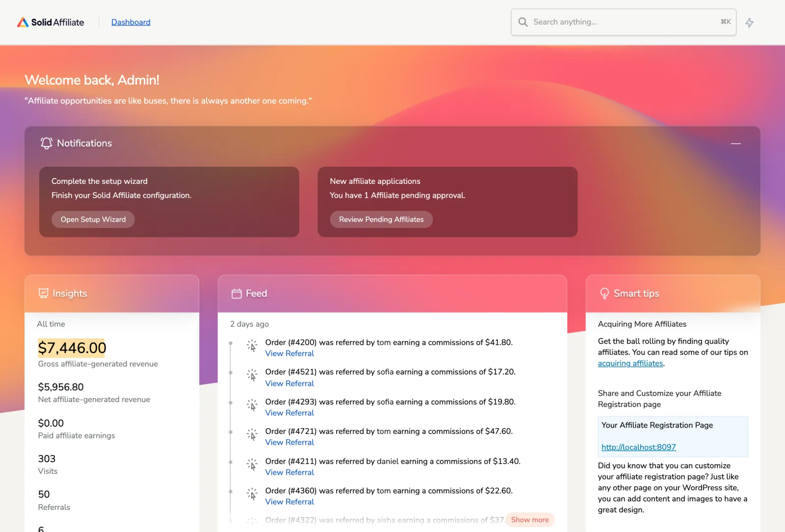This screenshot has width=785, height=532.
Task: Click the $0.00 paid earnings value
Action: click(51, 423)
